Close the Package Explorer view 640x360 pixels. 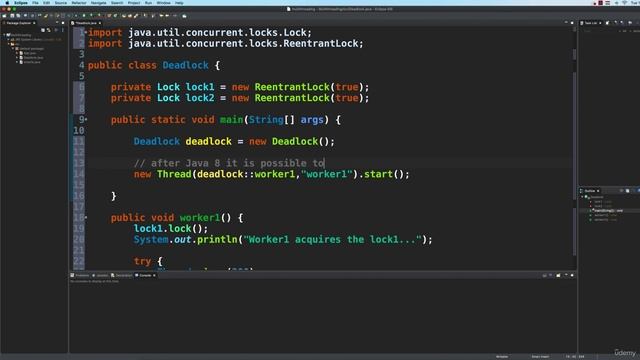[x=34, y=23]
